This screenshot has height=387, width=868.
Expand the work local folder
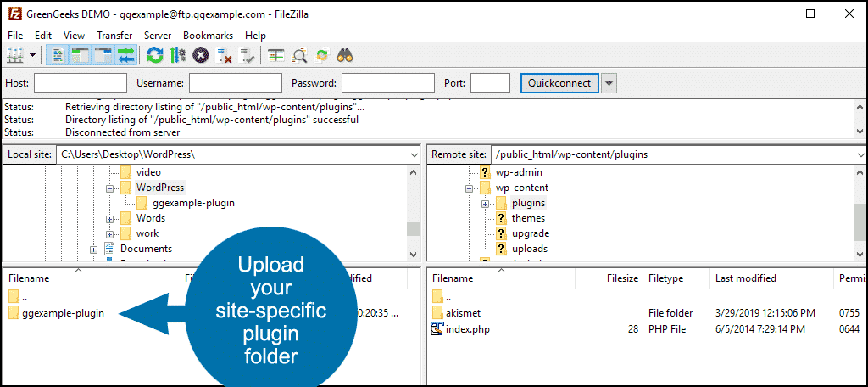click(109, 233)
